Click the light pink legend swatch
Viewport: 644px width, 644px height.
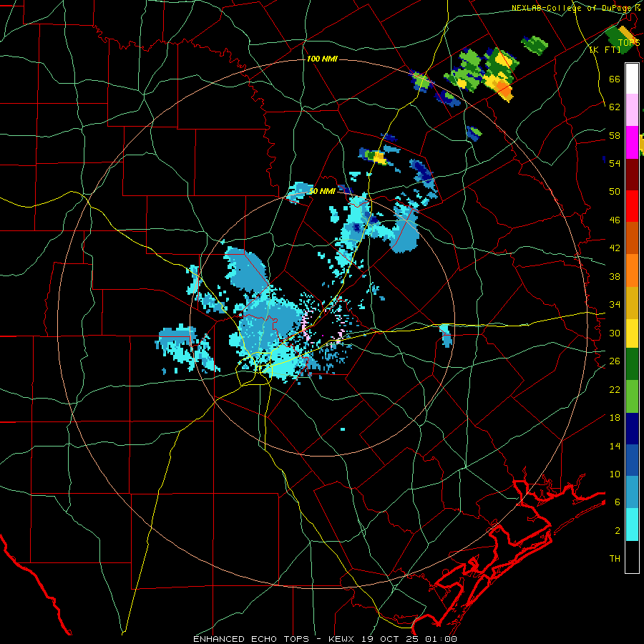tap(632, 110)
